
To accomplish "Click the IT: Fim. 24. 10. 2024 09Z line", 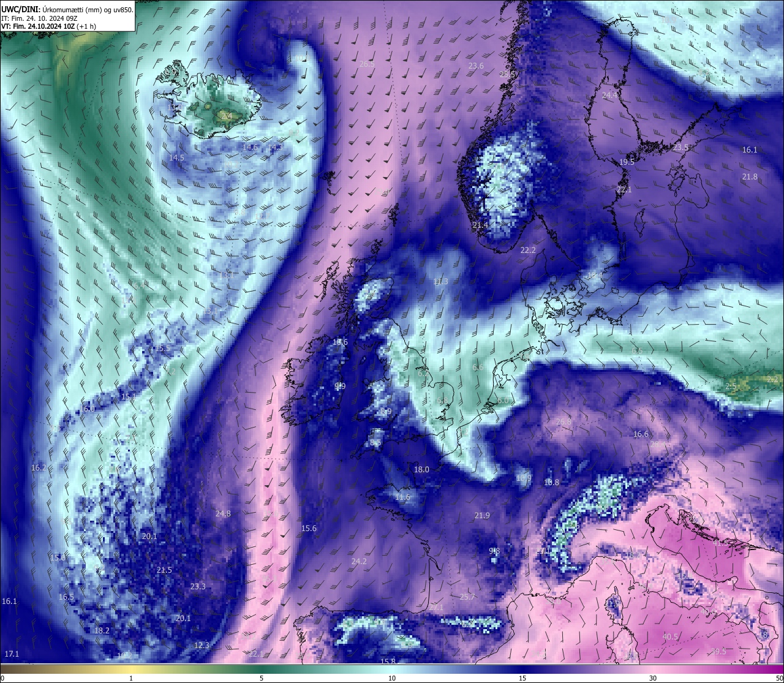I will (39, 18).
